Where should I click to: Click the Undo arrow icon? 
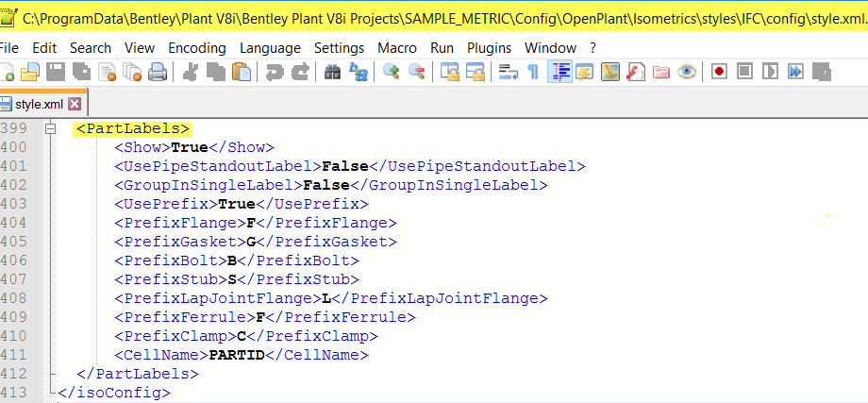click(275, 72)
